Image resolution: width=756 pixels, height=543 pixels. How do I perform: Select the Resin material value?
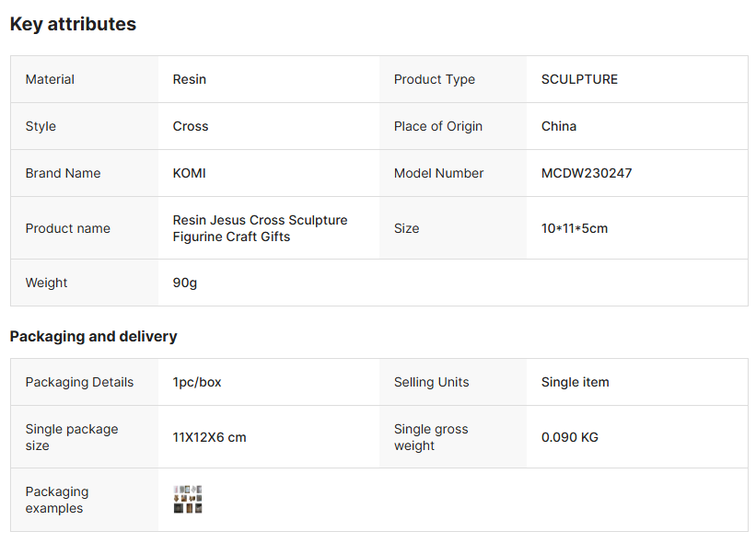pos(190,79)
